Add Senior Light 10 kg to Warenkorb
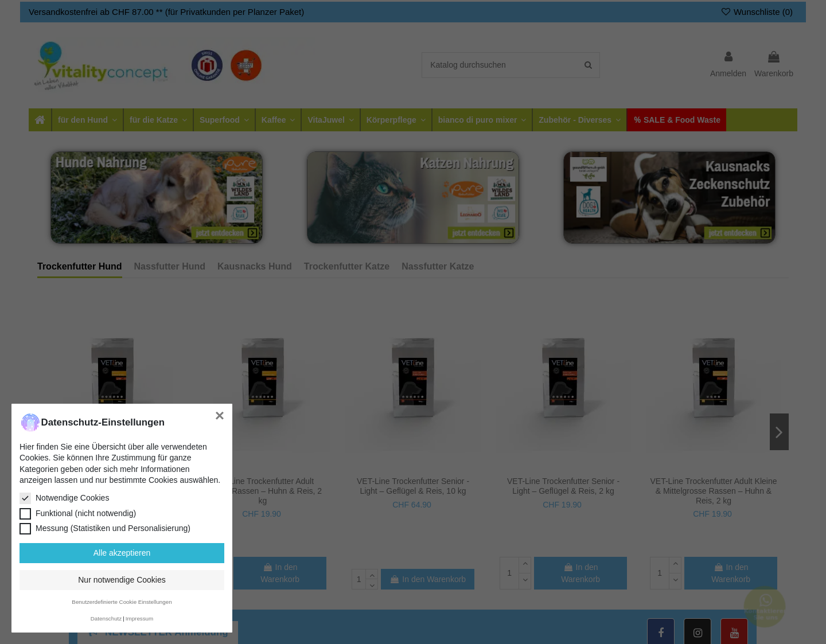The width and height of the screenshot is (826, 644). [x=428, y=579]
